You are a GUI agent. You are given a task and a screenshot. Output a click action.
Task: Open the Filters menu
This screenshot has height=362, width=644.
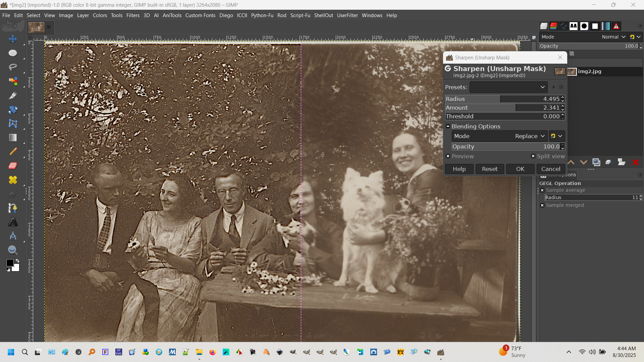pyautogui.click(x=133, y=15)
